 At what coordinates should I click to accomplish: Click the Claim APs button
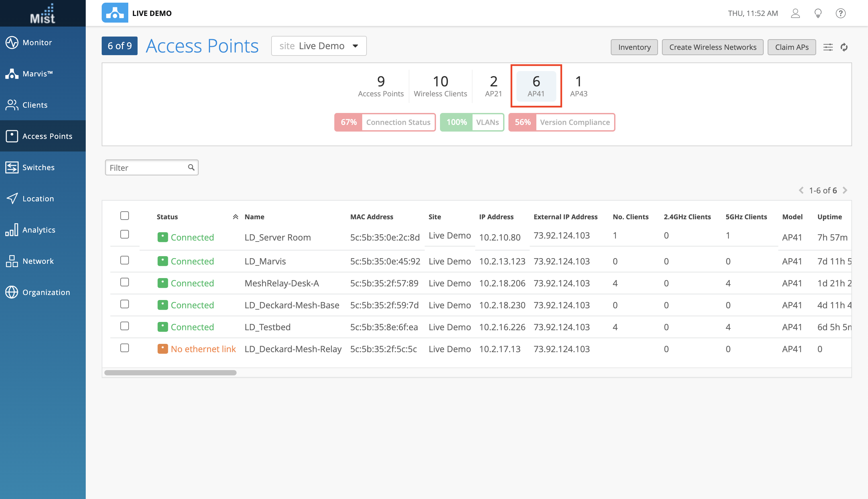click(x=791, y=47)
